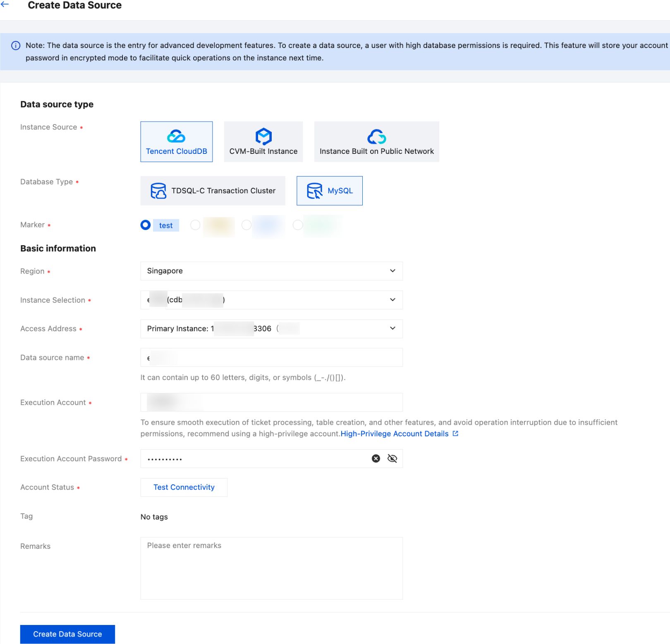Select the third marker radio button with blue tag
Image resolution: width=670 pixels, height=644 pixels.
tap(246, 225)
